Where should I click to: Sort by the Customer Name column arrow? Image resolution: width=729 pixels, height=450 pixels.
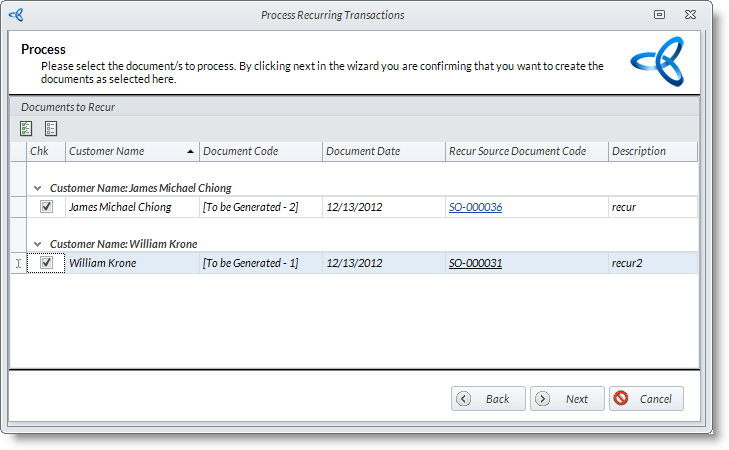190,152
